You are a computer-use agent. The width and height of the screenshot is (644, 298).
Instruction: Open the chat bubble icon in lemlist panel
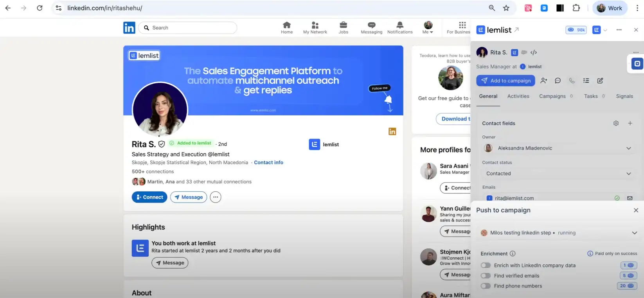(558, 81)
